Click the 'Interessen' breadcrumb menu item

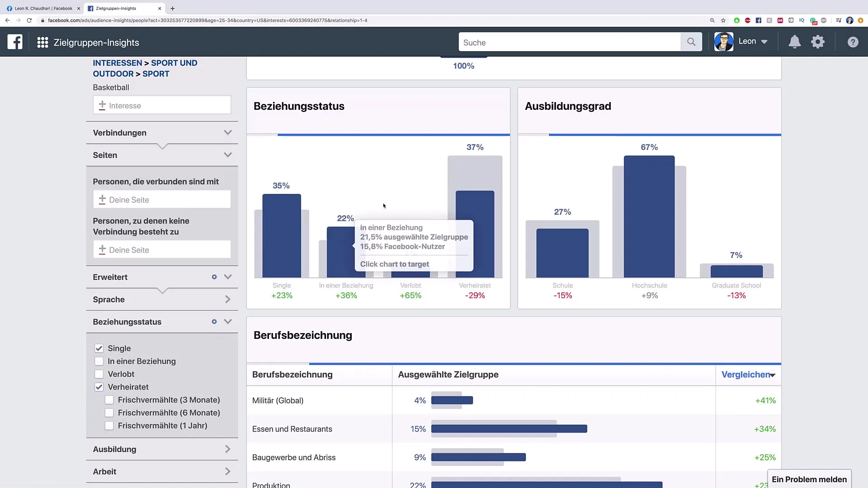pyautogui.click(x=118, y=62)
